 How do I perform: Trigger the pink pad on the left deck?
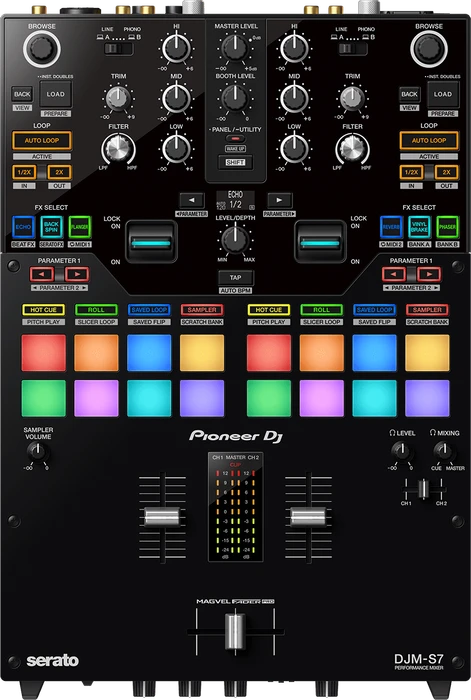(96, 398)
